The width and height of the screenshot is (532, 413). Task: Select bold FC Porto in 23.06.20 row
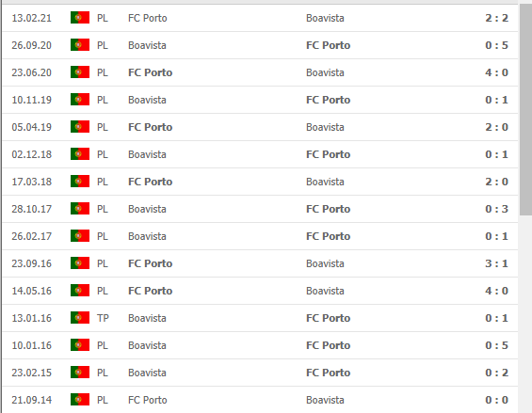[x=151, y=72]
